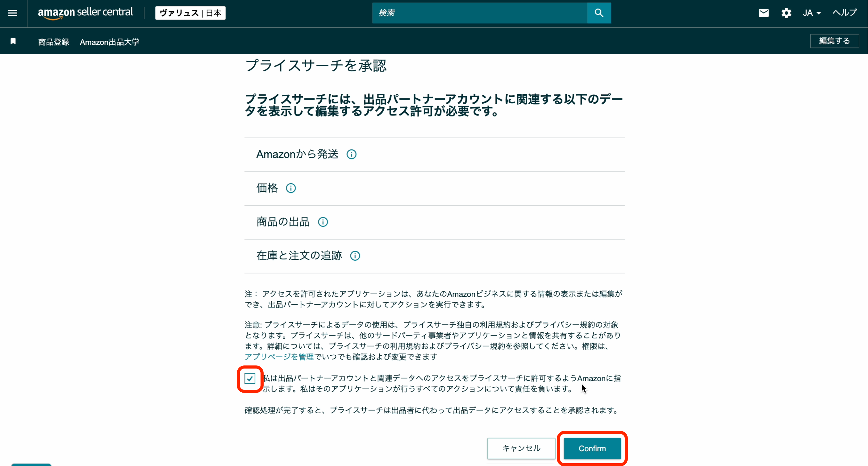The image size is (868, 466).
Task: Uncheck the authorization consent checkbox
Action: 250,378
